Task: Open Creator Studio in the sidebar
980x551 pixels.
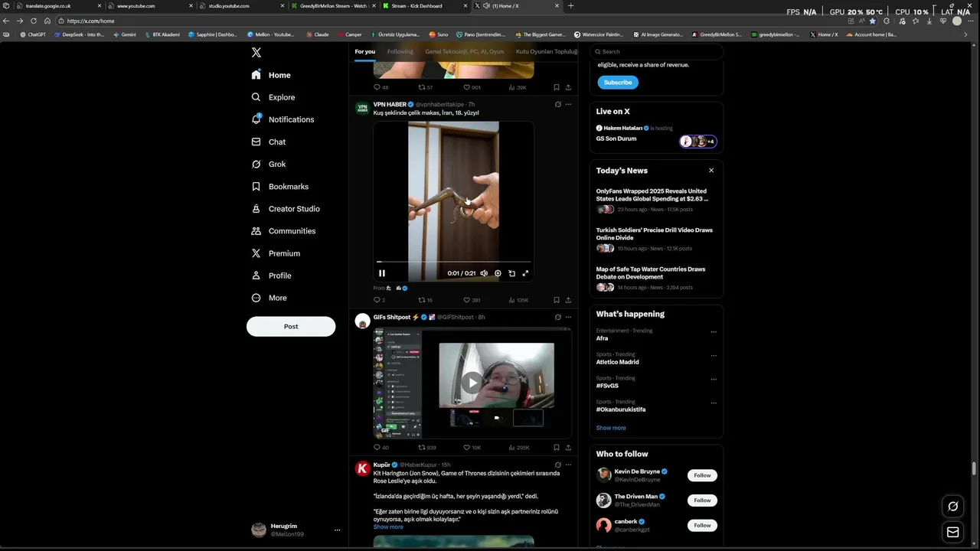Action: (x=286, y=209)
